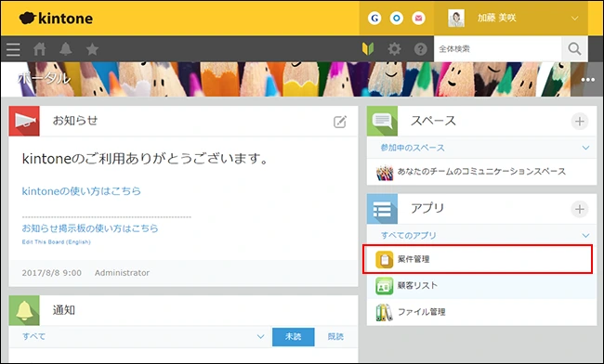Open the settings gear icon
The width and height of the screenshot is (604, 364).
pyautogui.click(x=394, y=49)
